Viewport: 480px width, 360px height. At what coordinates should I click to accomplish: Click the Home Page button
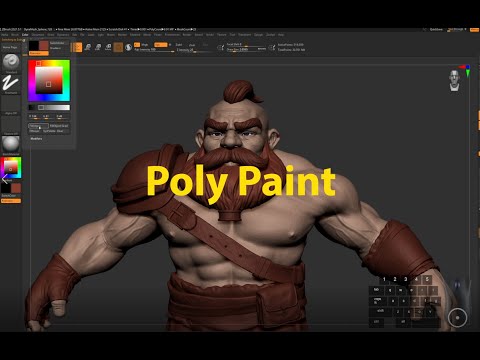10,47
